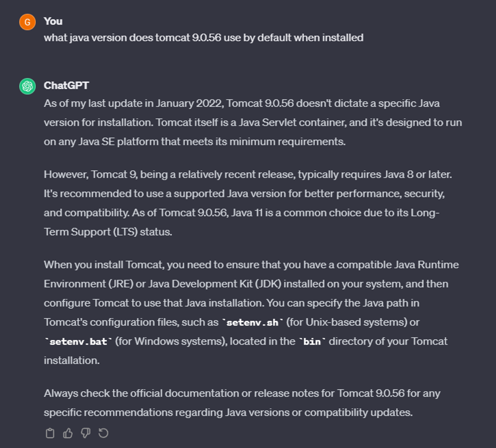This screenshot has height=448, width=496.
Task: Give the response a thumbs up
Action: coord(68,433)
